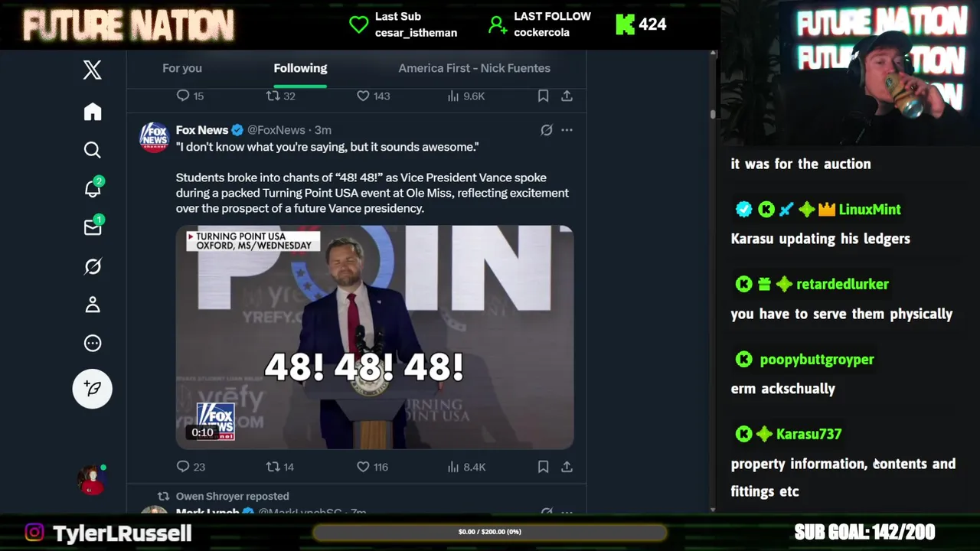
Task: Click the Instagram icon in bottom bar
Action: 34,532
